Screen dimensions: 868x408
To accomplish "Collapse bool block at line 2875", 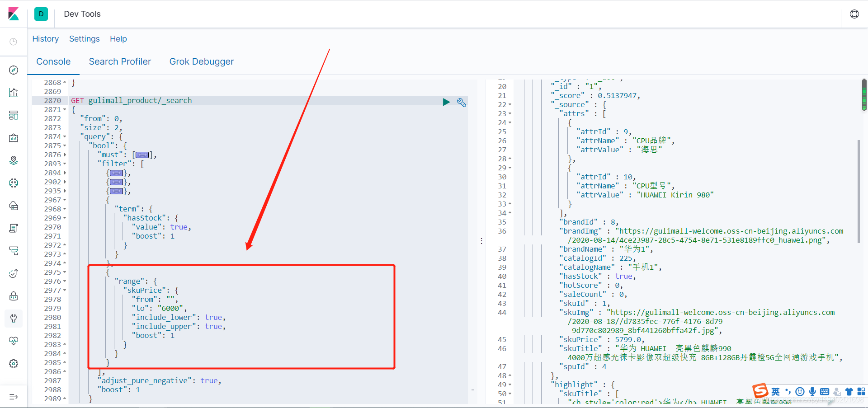I will 65,146.
